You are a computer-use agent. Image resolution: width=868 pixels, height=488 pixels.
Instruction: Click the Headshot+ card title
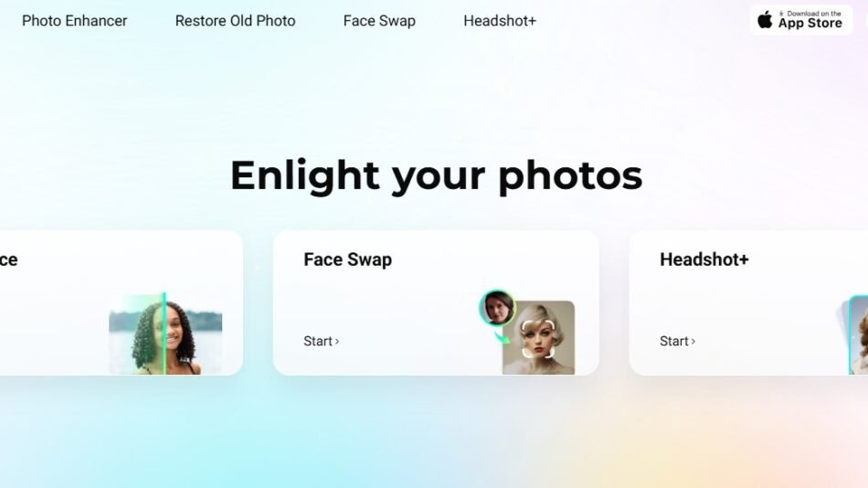pyautogui.click(x=704, y=260)
